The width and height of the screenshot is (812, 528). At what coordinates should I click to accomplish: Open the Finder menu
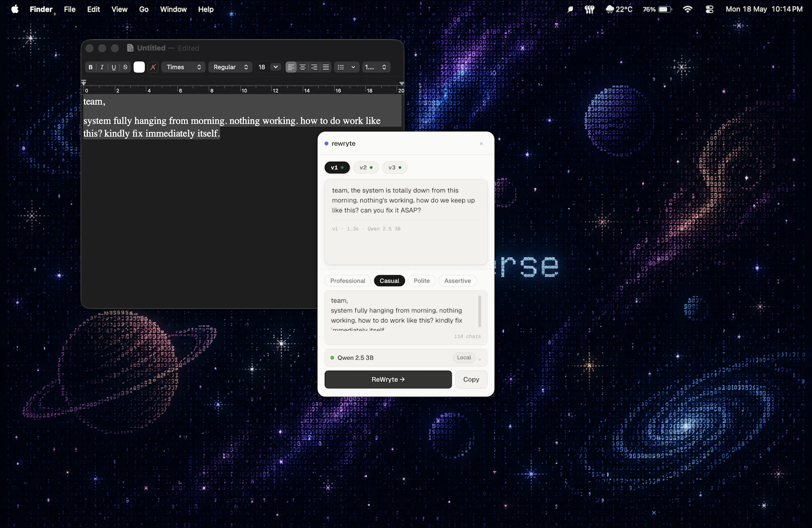point(41,9)
